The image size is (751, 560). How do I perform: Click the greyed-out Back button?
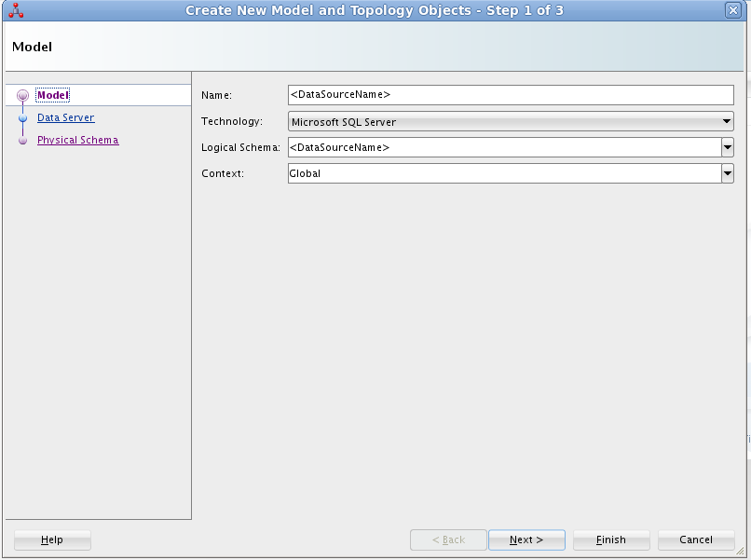pos(448,540)
